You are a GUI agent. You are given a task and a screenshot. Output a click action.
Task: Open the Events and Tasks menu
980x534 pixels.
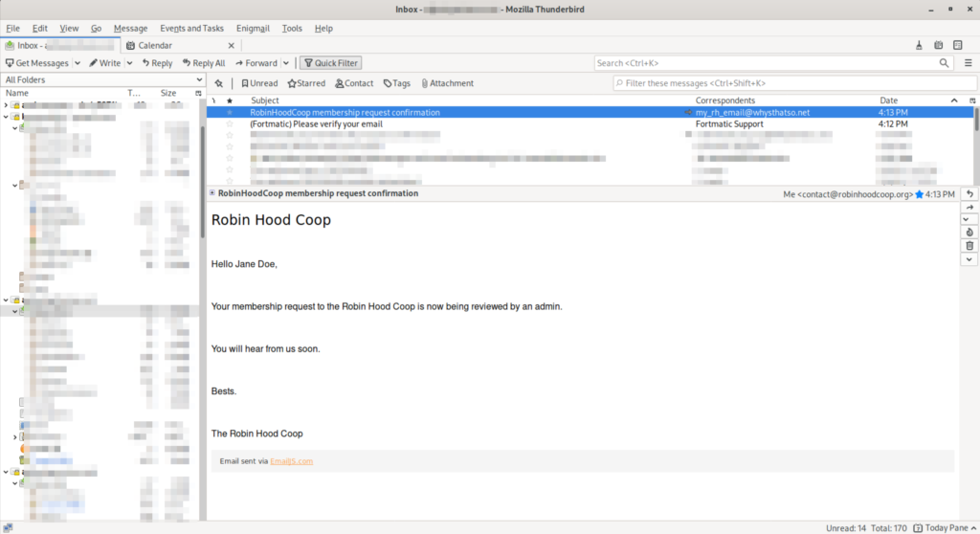[191, 28]
